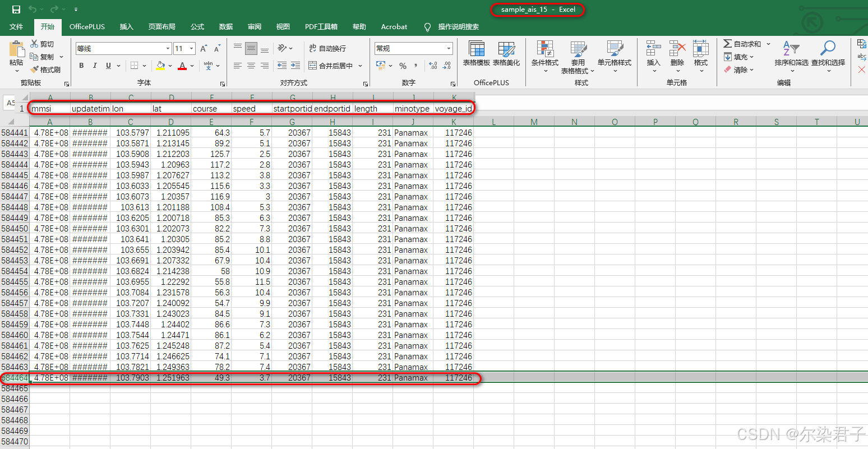Open 单元格样式 cell styles
Viewport: 868px width, 449px height.
615,57
